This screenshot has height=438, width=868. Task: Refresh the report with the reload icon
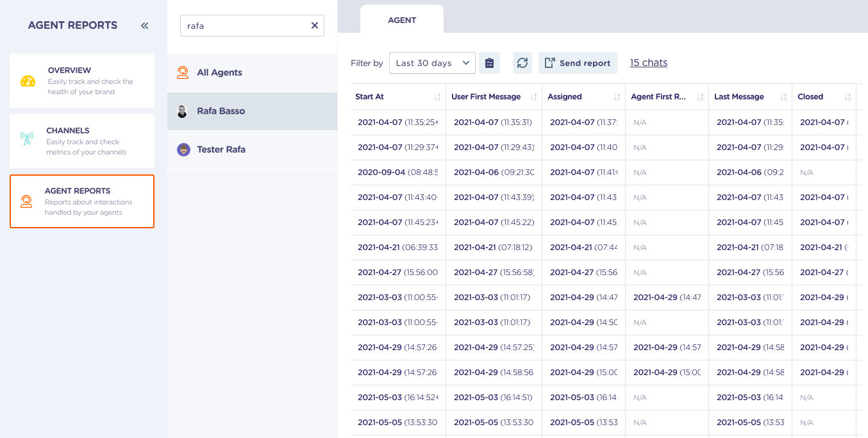click(522, 63)
